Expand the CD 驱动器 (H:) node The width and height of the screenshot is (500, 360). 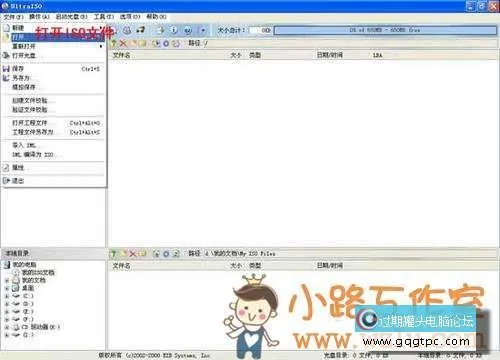coord(7,327)
